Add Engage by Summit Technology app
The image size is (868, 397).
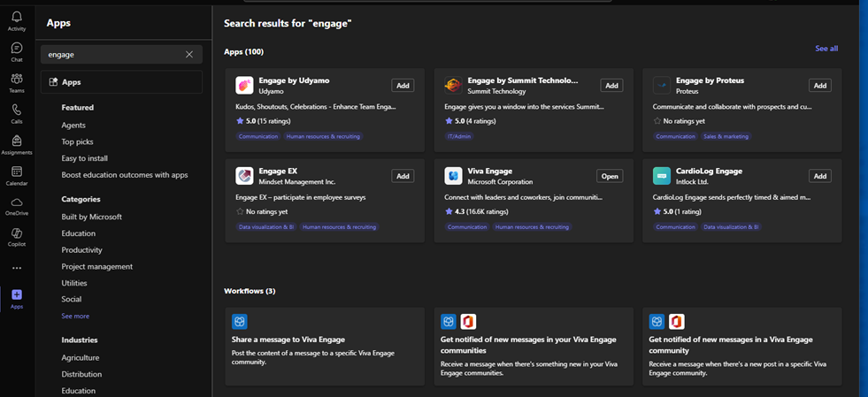tap(611, 85)
